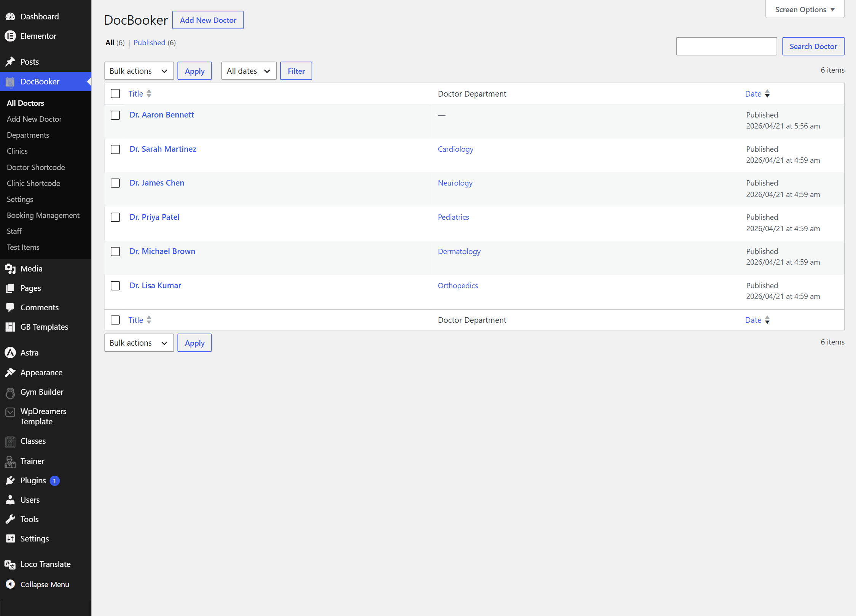Sort by Date using bottom footer arrows
Screen dimensions: 856x616
click(x=767, y=320)
